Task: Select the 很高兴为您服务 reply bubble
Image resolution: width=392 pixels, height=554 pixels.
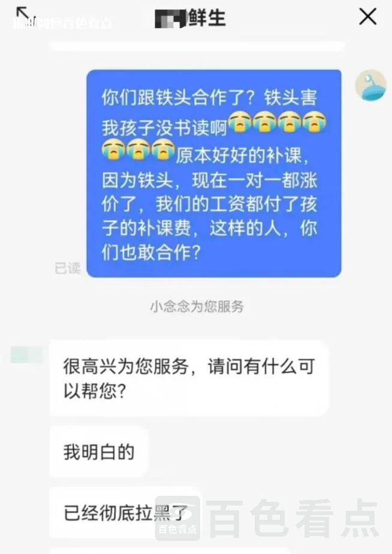Action: coord(189,378)
